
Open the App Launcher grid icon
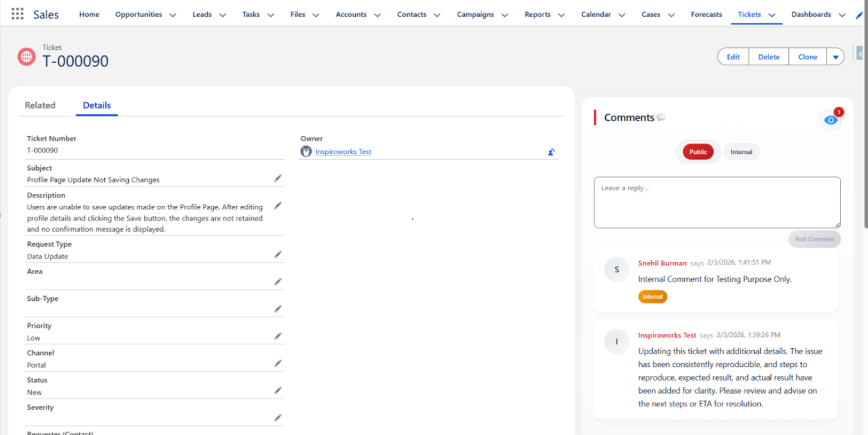(17, 14)
